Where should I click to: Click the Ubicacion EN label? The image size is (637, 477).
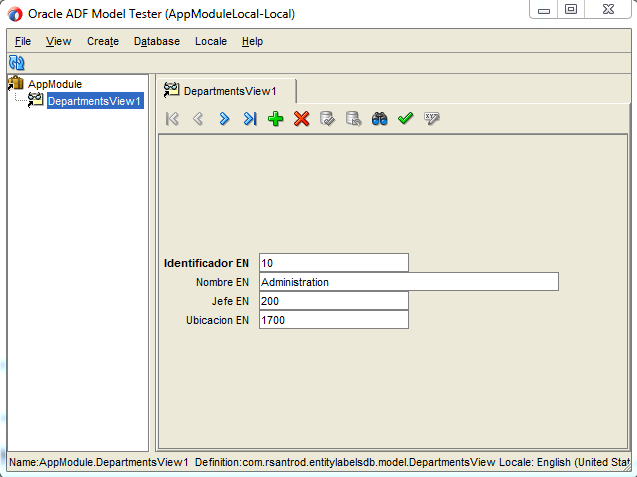(x=217, y=320)
